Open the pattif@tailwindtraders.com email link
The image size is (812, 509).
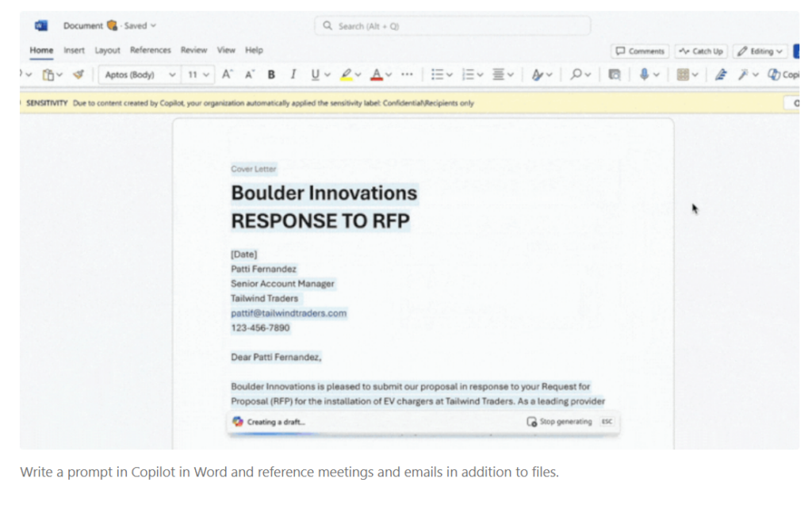289,312
